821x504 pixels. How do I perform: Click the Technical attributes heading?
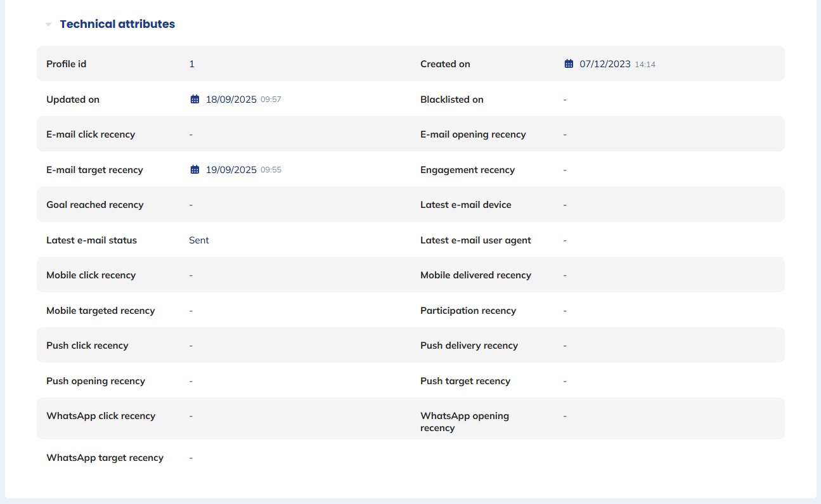117,24
